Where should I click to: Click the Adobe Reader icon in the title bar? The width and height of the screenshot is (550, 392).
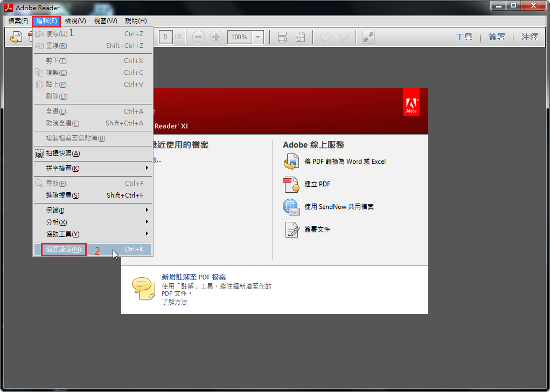pyautogui.click(x=9, y=8)
